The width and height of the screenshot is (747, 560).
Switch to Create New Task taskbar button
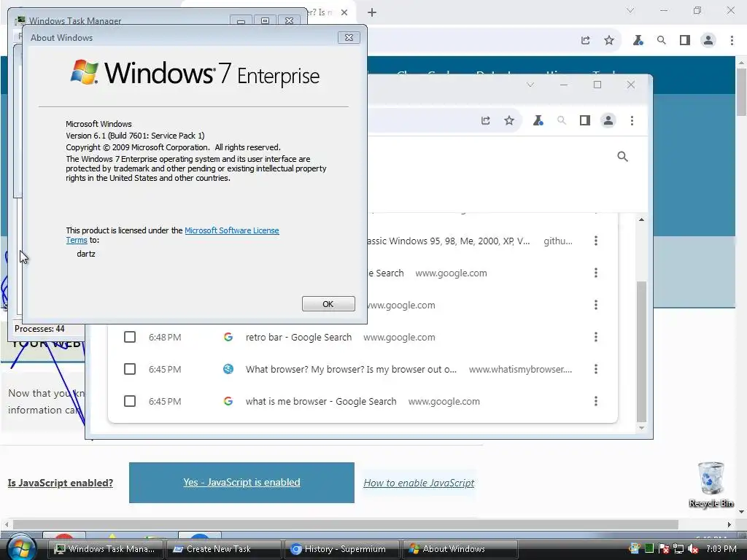[224, 549]
